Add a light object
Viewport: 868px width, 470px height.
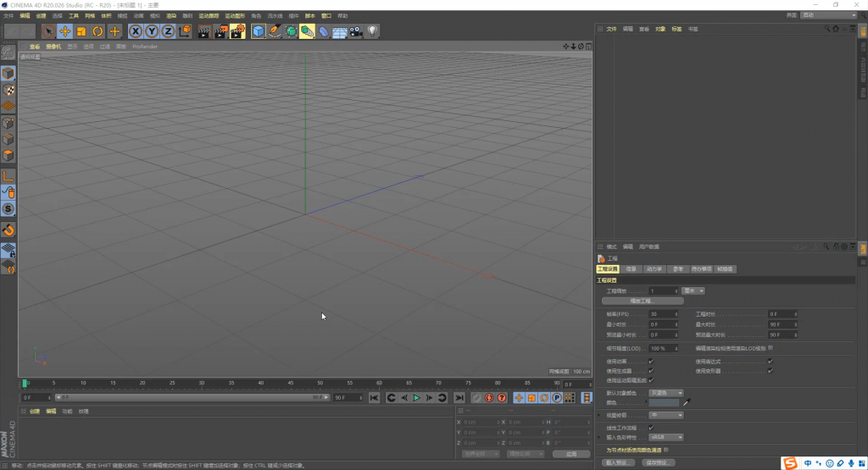pos(373,31)
